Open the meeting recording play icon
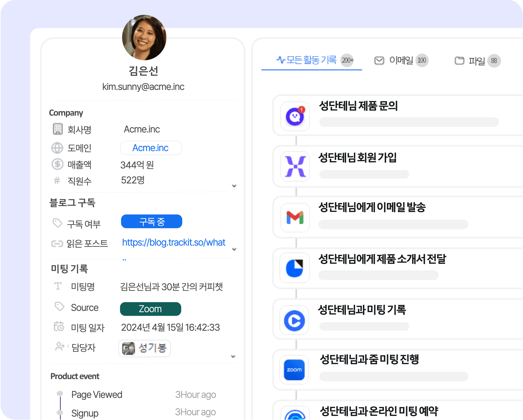 point(295,320)
